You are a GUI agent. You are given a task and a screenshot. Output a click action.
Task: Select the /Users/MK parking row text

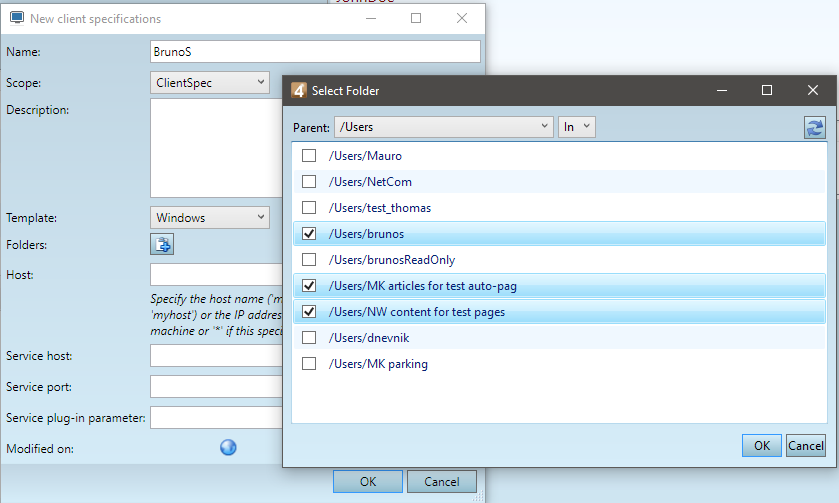tap(378, 364)
